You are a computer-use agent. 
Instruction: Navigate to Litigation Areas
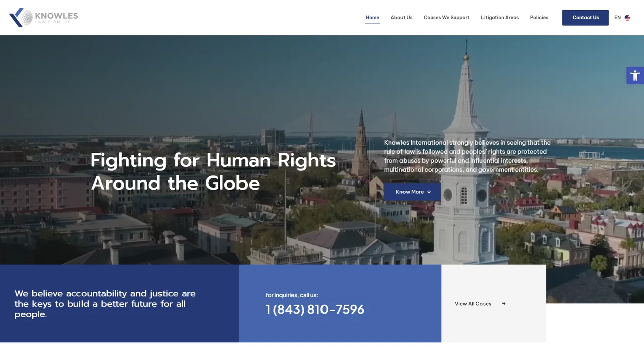(x=500, y=18)
